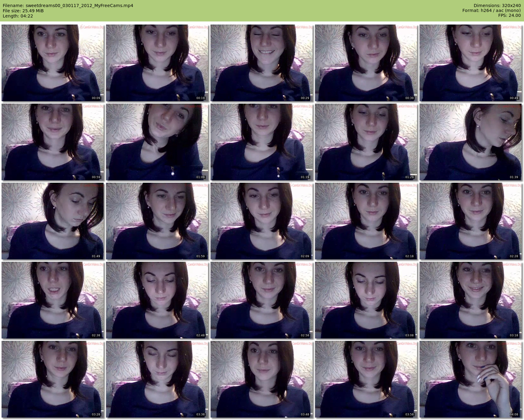Open the frame labeled 02:28

click(471, 221)
